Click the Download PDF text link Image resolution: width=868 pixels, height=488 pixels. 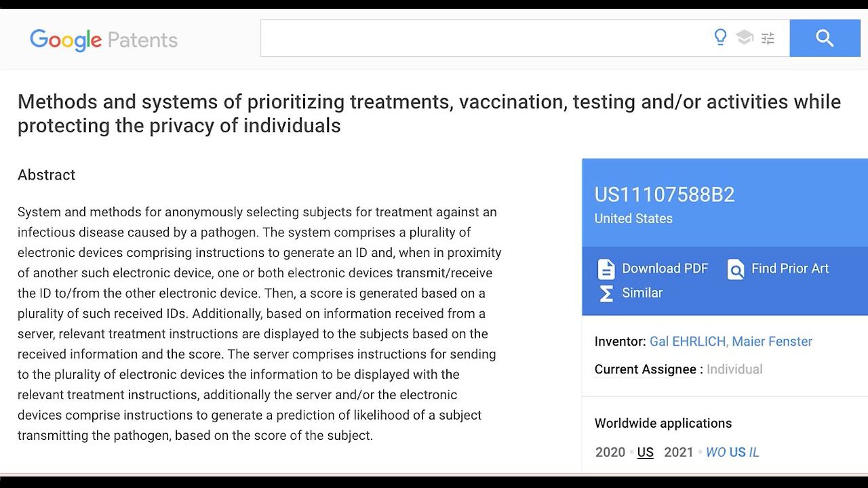pyautogui.click(x=665, y=268)
